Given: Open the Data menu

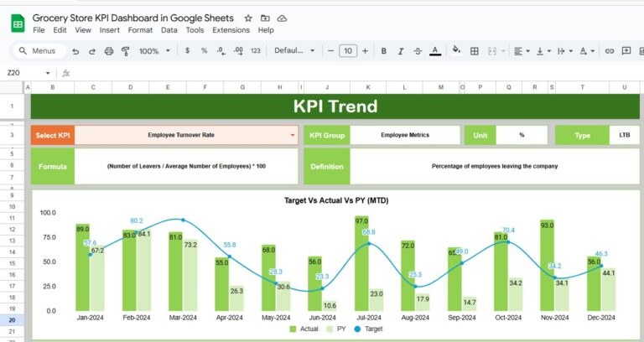Looking at the screenshot, I should point(169,30).
